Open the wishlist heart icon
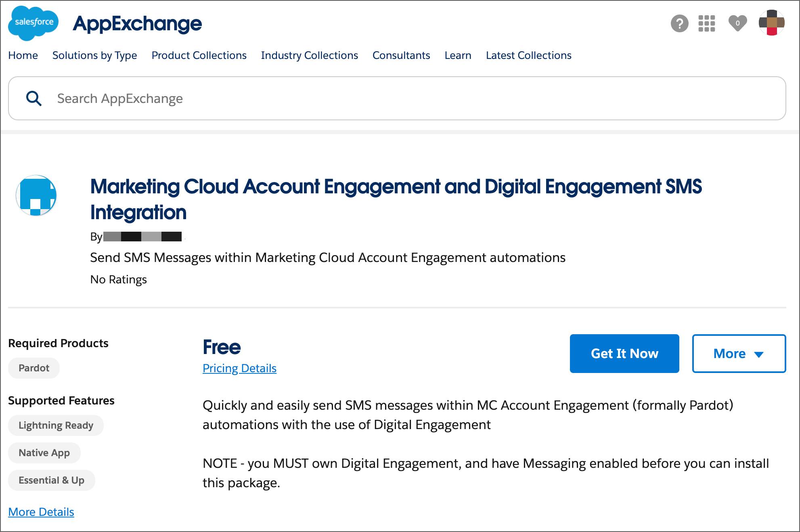The height and width of the screenshot is (532, 800). click(x=738, y=23)
